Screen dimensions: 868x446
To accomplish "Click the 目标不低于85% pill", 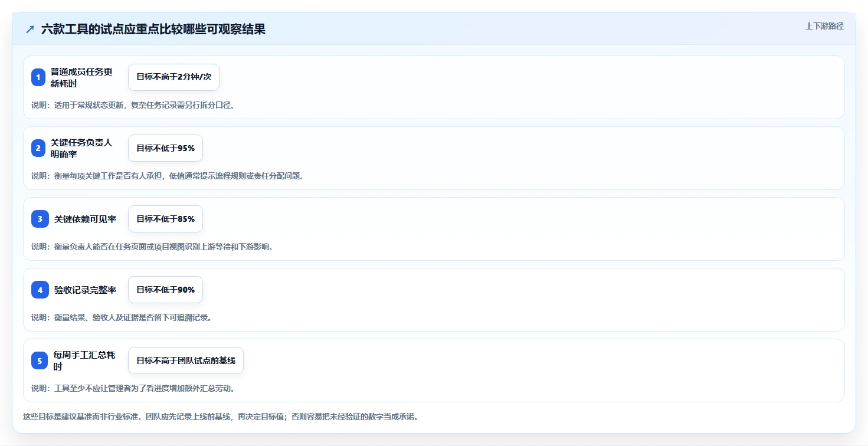I will coord(165,219).
